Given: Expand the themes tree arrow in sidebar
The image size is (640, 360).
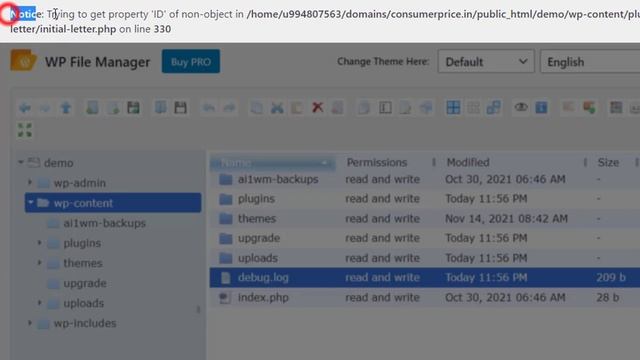Looking at the screenshot, I should (40, 263).
